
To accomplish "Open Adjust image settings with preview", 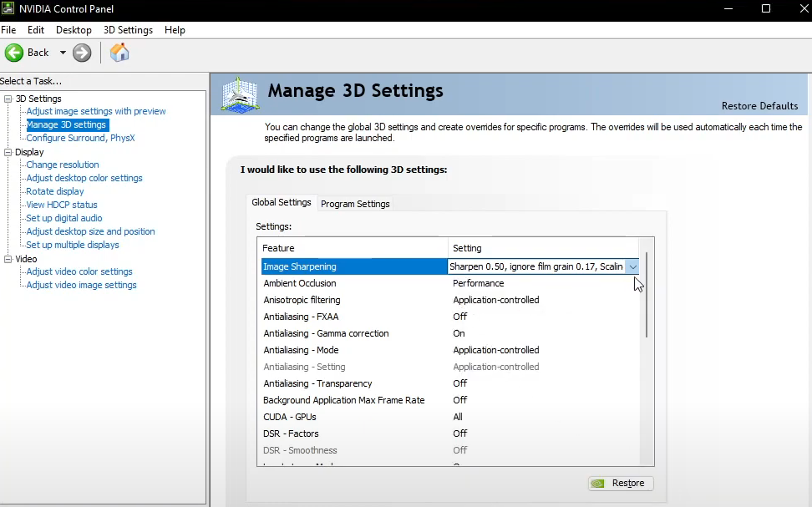I will click(x=96, y=111).
